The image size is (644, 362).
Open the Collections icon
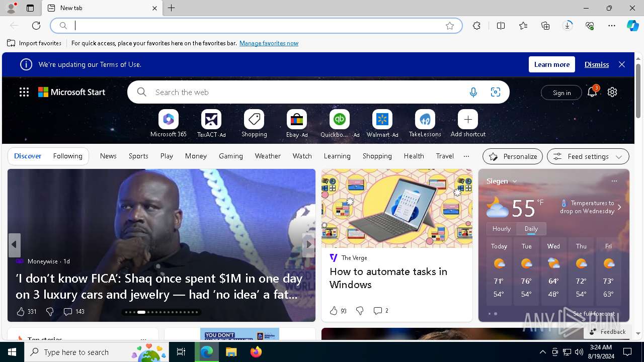pos(545,26)
